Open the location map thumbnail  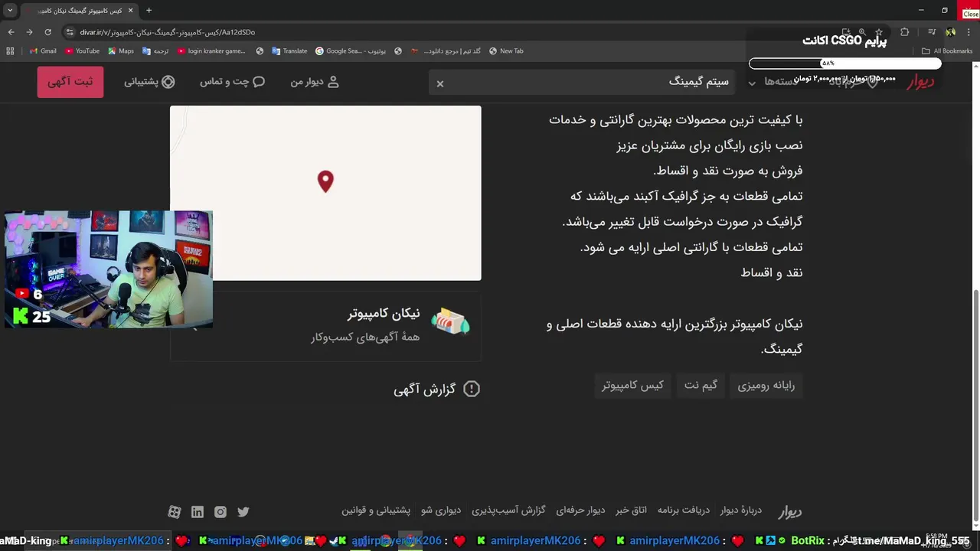[325, 193]
